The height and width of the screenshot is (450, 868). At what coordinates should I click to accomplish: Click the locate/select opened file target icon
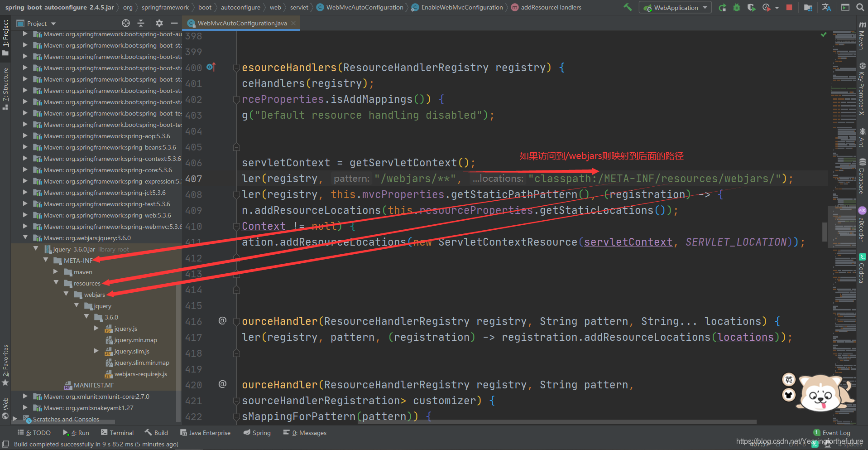[126, 23]
